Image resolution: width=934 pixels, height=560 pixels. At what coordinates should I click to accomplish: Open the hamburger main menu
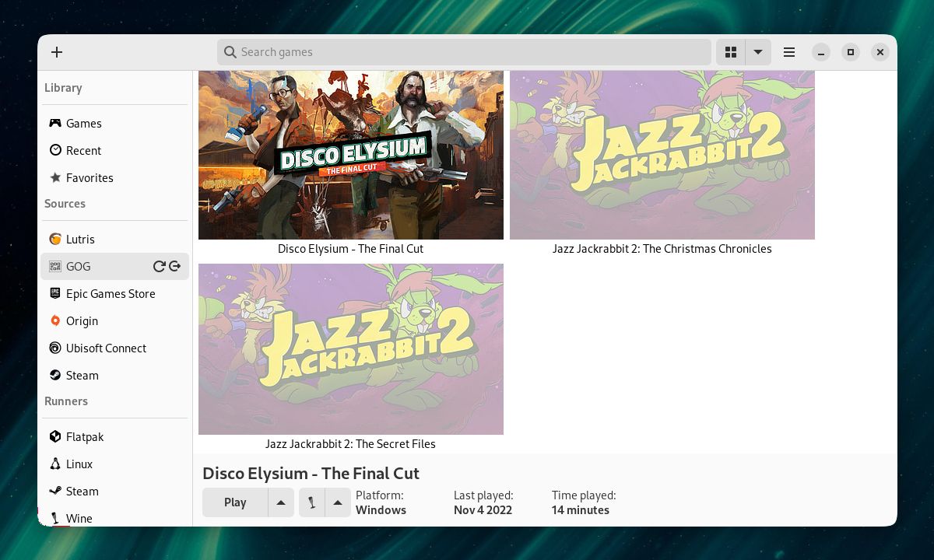[x=789, y=52]
